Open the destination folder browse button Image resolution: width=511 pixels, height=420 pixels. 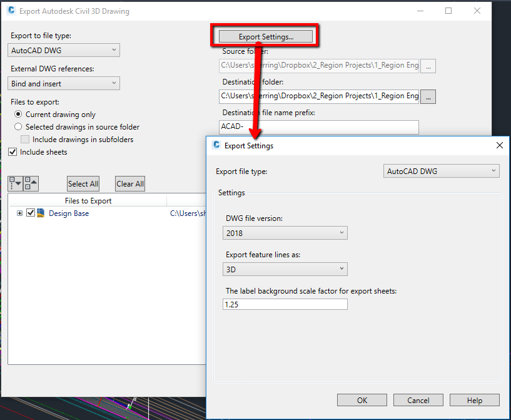pyautogui.click(x=428, y=96)
